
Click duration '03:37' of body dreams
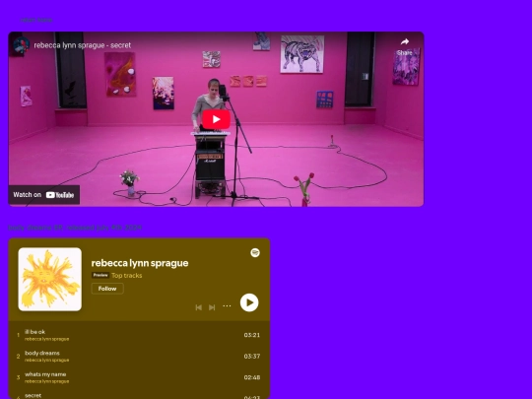(252, 356)
